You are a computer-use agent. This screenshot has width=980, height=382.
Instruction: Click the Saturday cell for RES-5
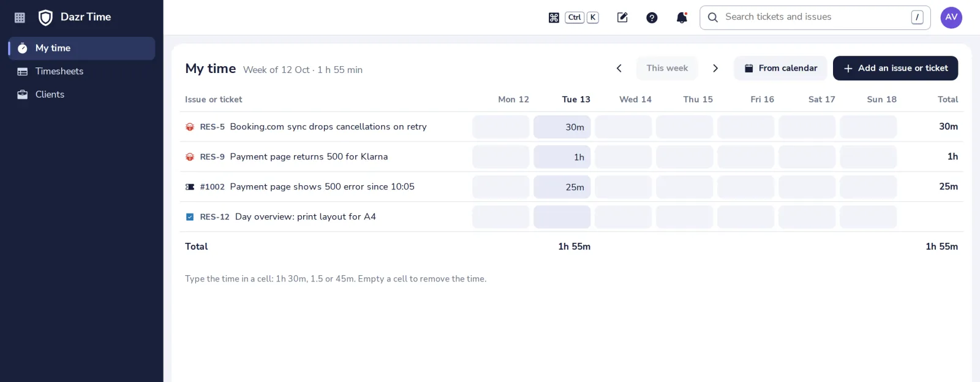(807, 127)
